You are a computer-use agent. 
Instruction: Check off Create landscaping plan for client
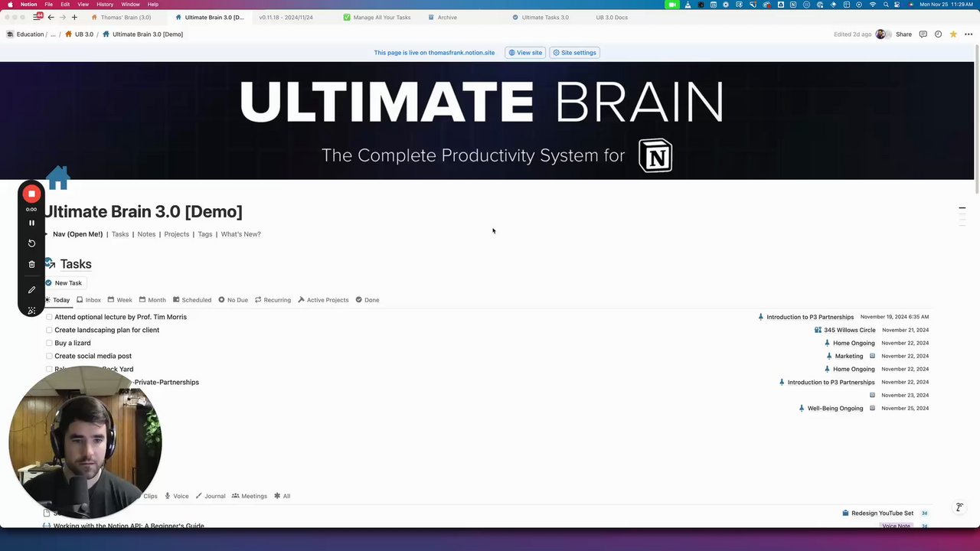(49, 330)
